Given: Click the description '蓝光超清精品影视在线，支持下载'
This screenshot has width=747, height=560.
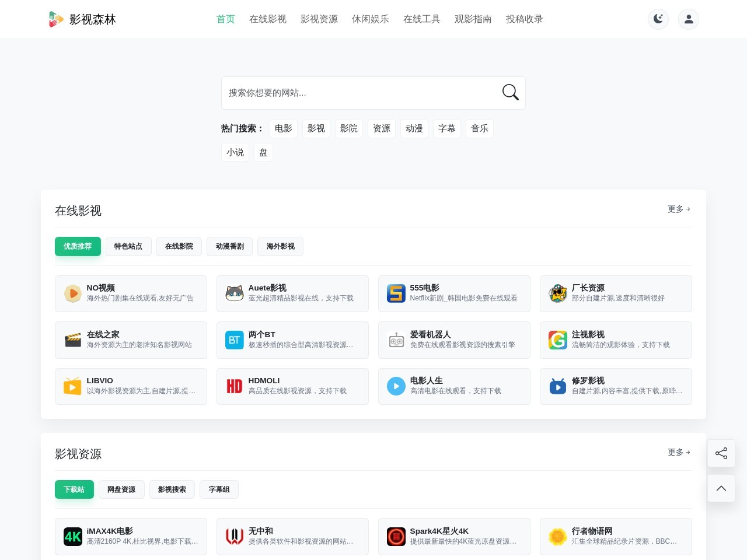Looking at the screenshot, I should click(x=301, y=298).
